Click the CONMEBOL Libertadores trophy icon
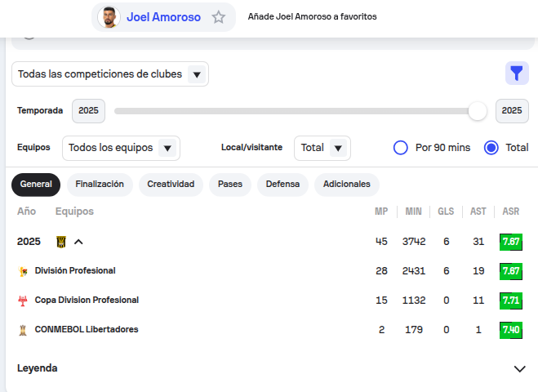Viewport: 538px width, 392px height. coord(23,330)
